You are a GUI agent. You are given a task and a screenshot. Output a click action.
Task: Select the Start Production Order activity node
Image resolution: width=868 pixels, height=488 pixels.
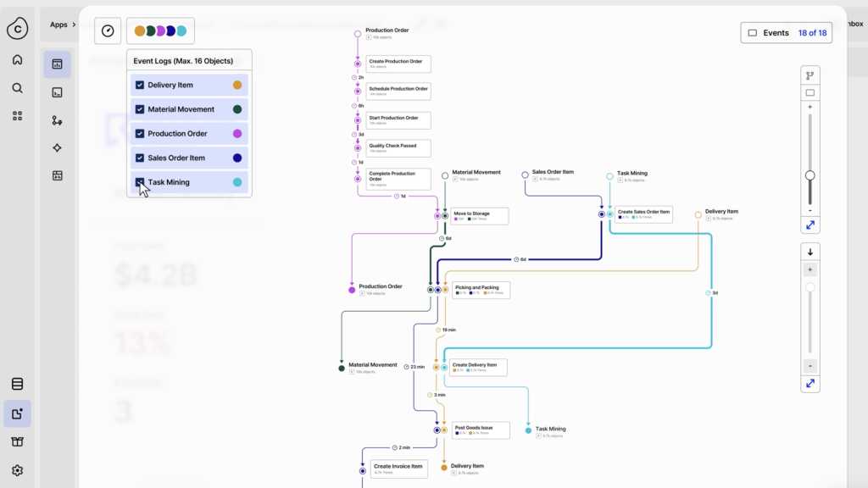[x=398, y=120]
